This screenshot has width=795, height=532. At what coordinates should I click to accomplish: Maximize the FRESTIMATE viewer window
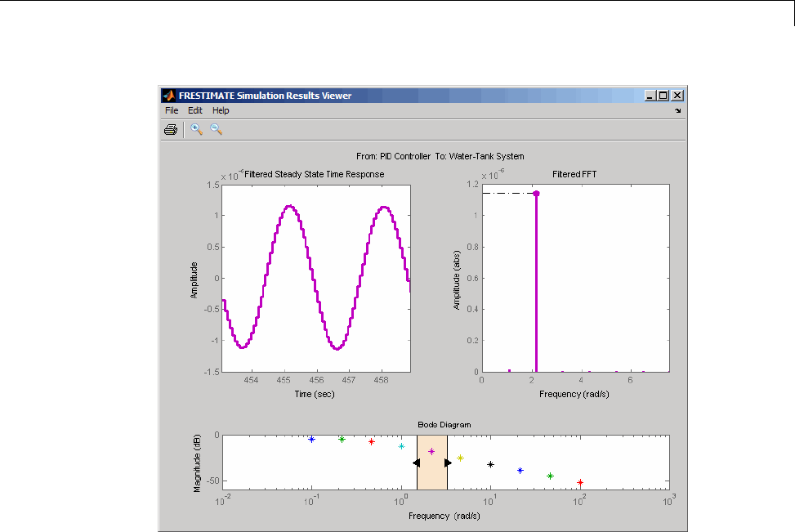pos(663,96)
